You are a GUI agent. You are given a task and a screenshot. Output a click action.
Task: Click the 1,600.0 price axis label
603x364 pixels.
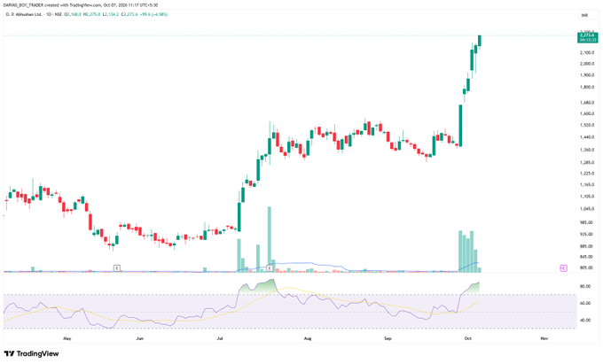(x=587, y=113)
